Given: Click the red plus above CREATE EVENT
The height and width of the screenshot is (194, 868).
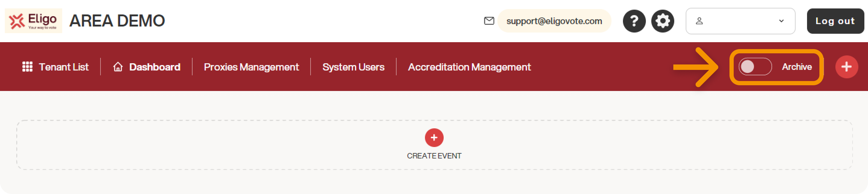Looking at the screenshot, I should (434, 137).
